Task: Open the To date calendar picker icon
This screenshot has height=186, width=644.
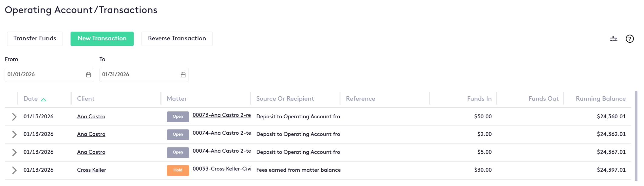Action: 183,75
